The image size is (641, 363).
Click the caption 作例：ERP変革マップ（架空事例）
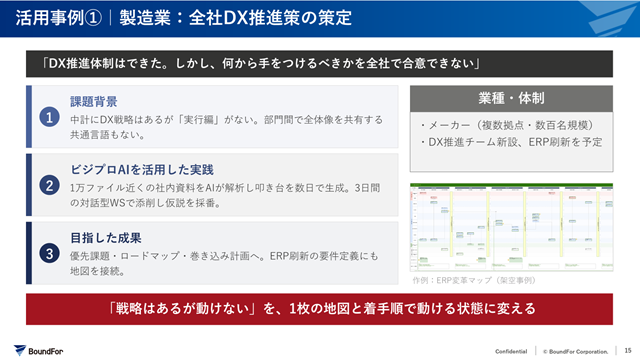[474, 280]
